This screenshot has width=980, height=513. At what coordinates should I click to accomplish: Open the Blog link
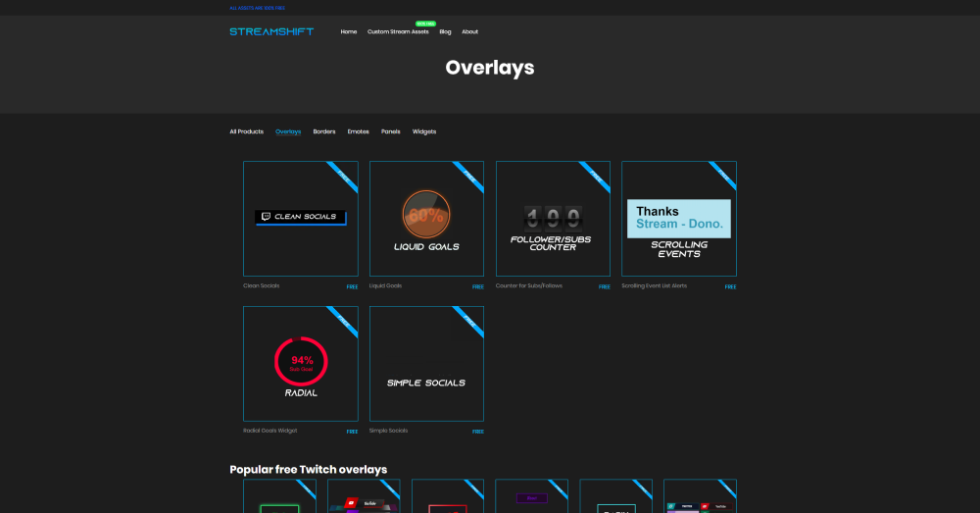[445, 31]
